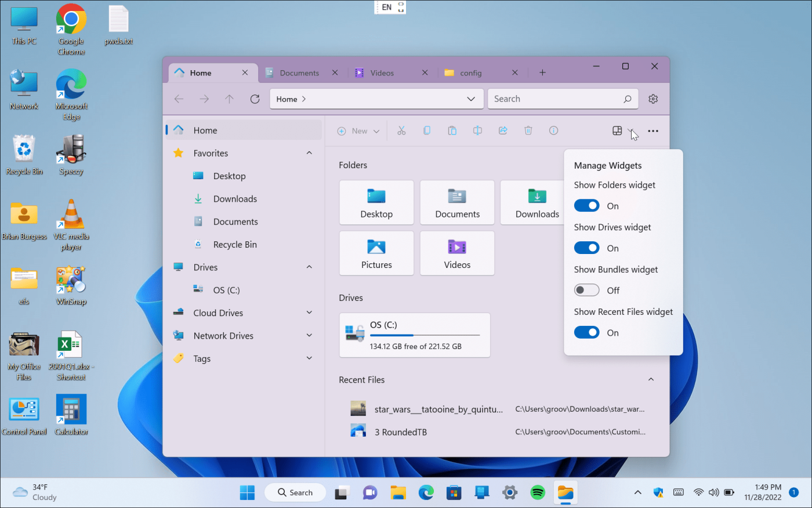Screen dimensions: 812x508
Task: Open the Videos folder tile
Action: (x=457, y=253)
